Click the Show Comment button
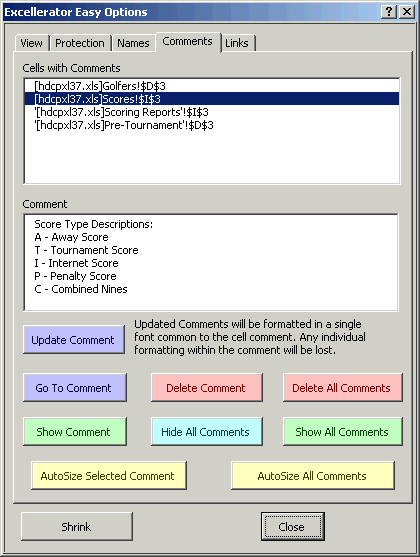This screenshot has width=420, height=557. pyautogui.click(x=75, y=432)
